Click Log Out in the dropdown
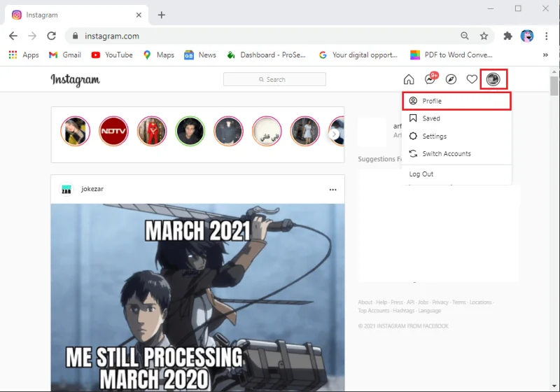560x392 pixels. pos(457,174)
